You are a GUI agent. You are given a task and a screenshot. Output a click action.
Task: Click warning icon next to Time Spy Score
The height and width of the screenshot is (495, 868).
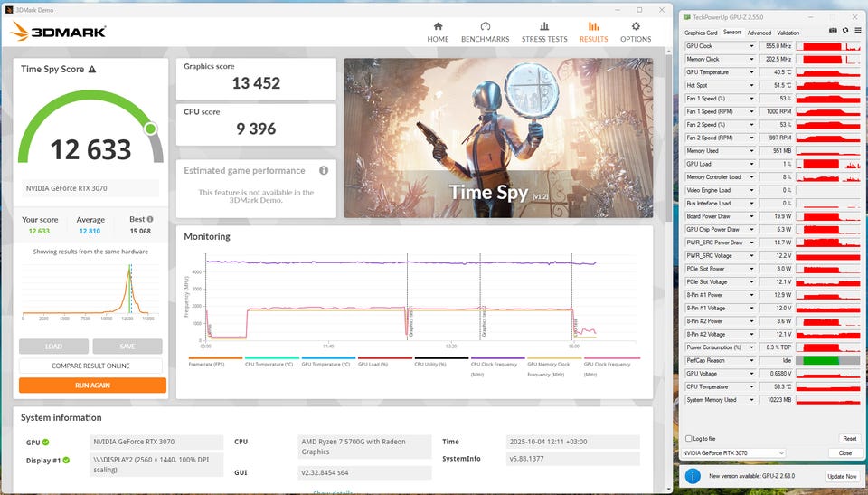point(92,70)
